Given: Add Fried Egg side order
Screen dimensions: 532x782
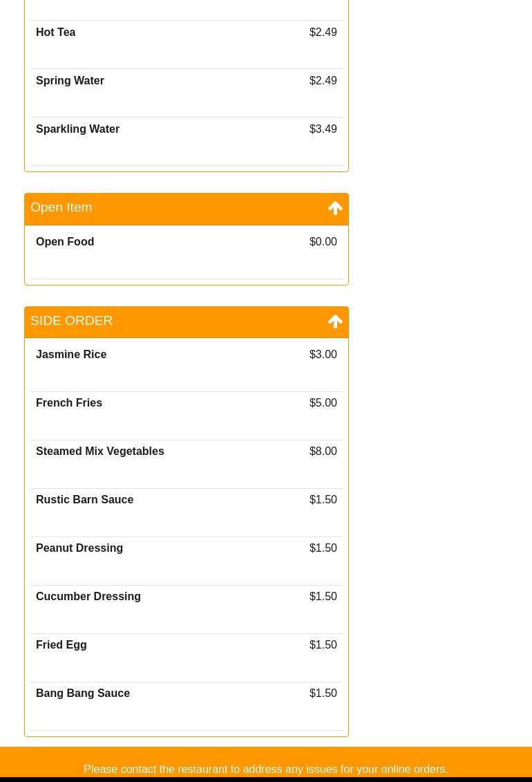Looking at the screenshot, I should [187, 658].
